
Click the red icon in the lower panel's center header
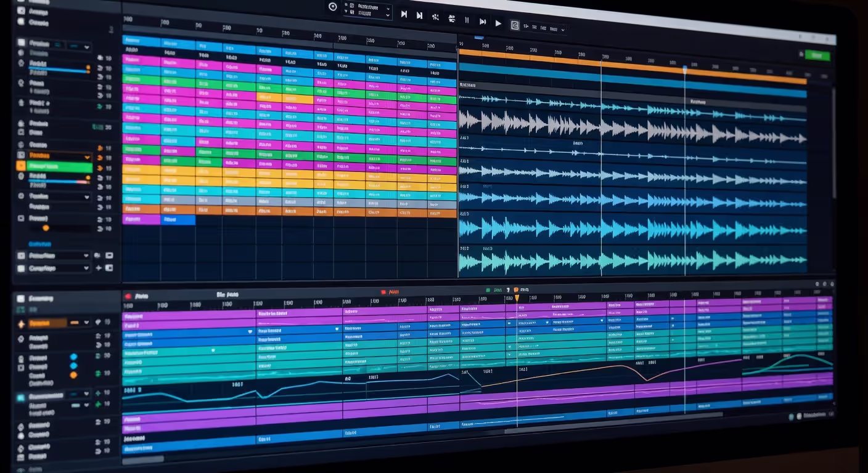384,291
